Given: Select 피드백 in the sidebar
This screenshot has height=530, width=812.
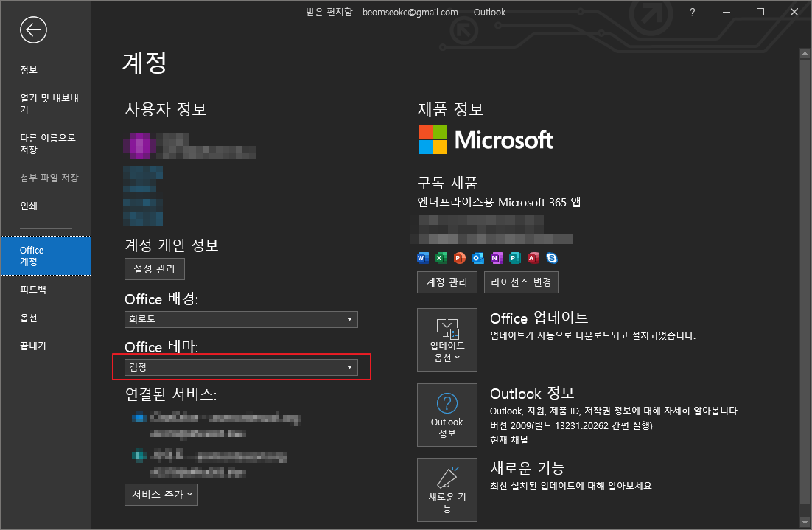Looking at the screenshot, I should 46,290.
